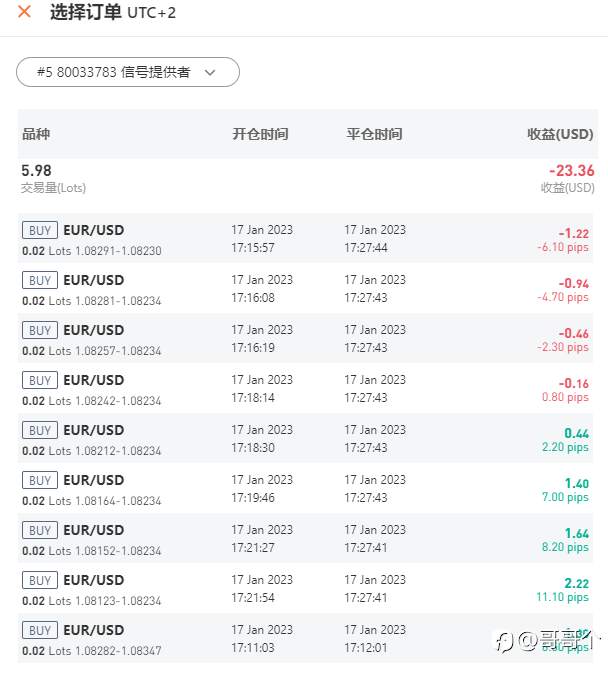The image size is (608, 679).
Task: Click the chevron arrow in the account selector
Action: click(210, 72)
